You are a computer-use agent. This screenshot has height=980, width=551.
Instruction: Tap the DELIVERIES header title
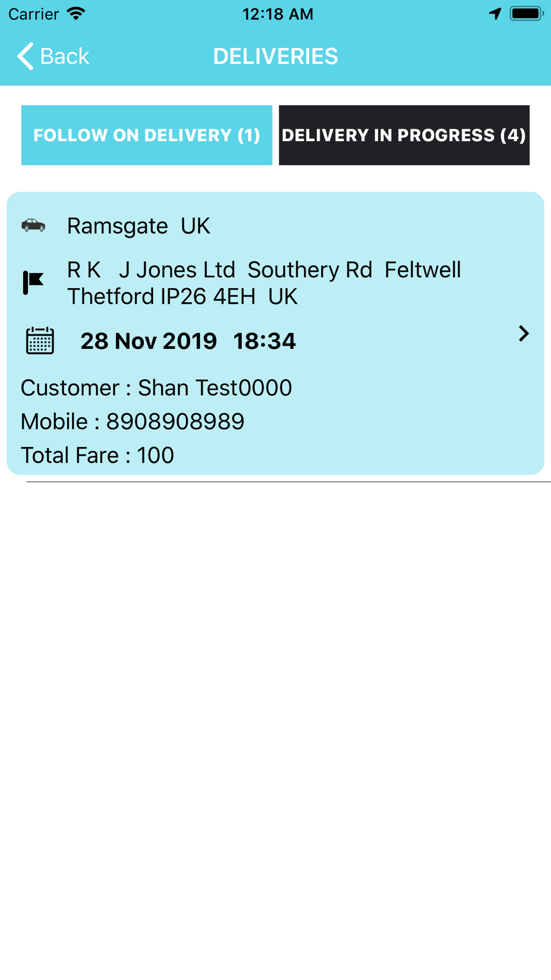pyautogui.click(x=275, y=56)
